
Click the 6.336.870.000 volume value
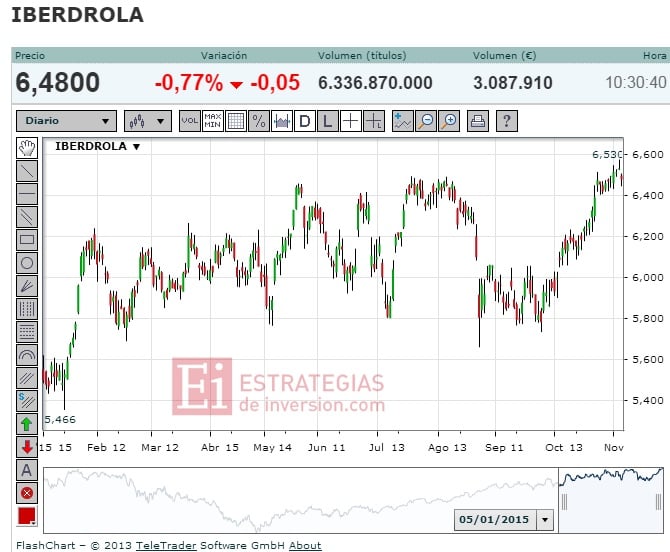click(375, 83)
